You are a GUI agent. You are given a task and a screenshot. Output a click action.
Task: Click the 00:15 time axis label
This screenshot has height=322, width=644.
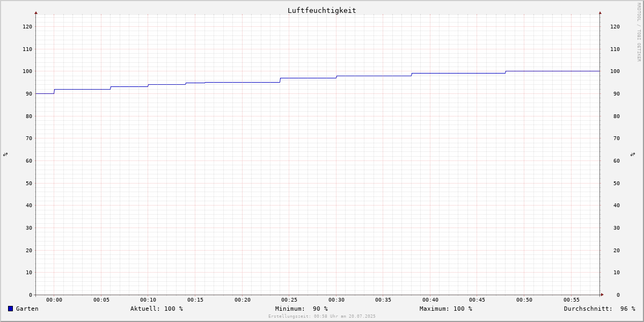(x=195, y=299)
